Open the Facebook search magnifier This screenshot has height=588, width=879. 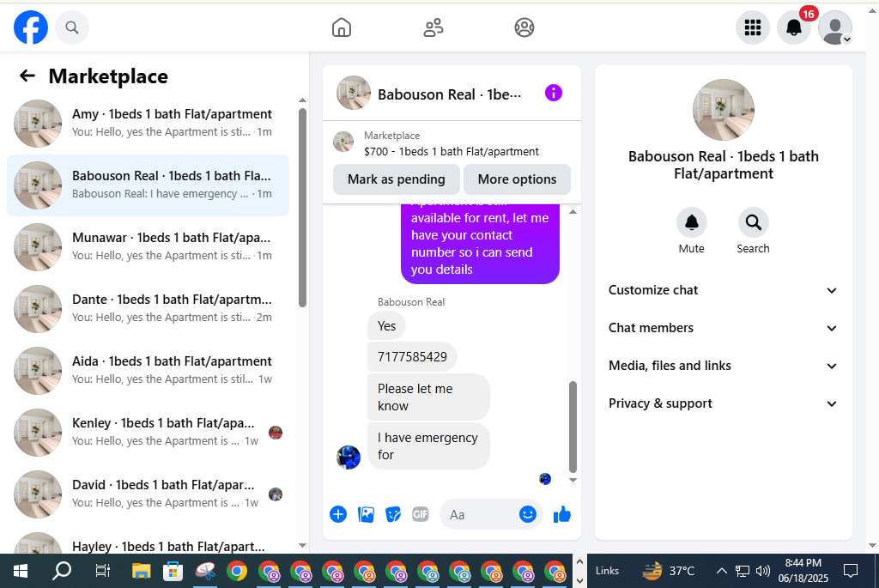point(72,27)
